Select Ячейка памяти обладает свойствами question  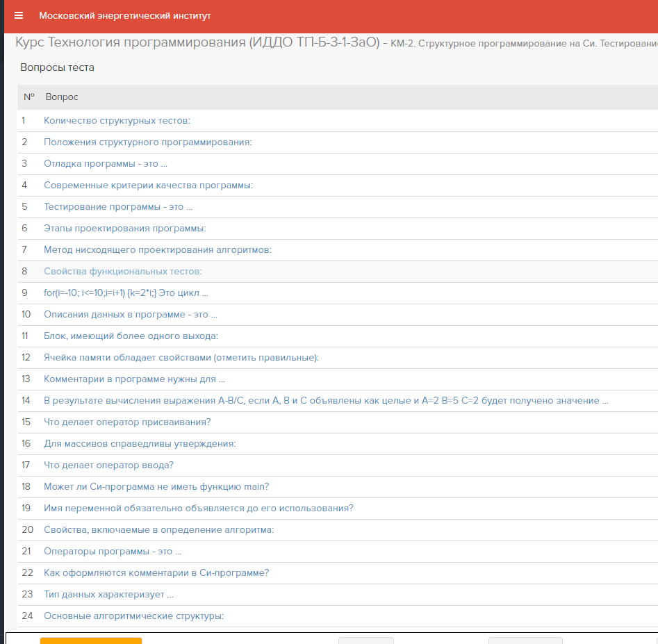coord(181,358)
